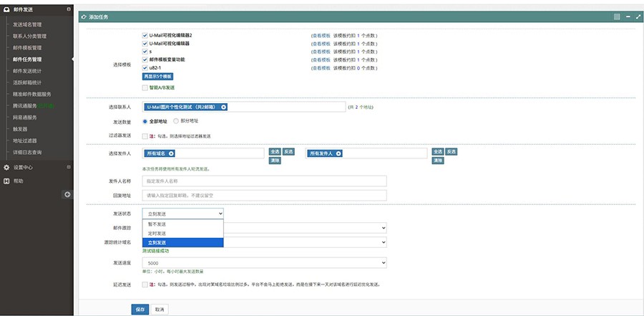The width and height of the screenshot is (644, 316).
Task: Open 活跃邮箱统计 in the sidebar
Action: [27, 82]
